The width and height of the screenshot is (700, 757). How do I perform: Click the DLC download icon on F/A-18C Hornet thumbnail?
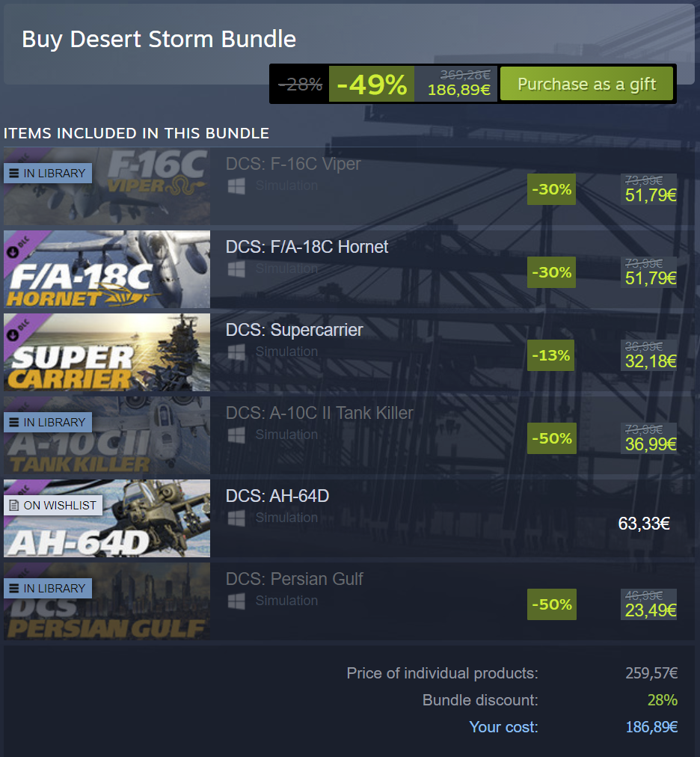(x=13, y=251)
